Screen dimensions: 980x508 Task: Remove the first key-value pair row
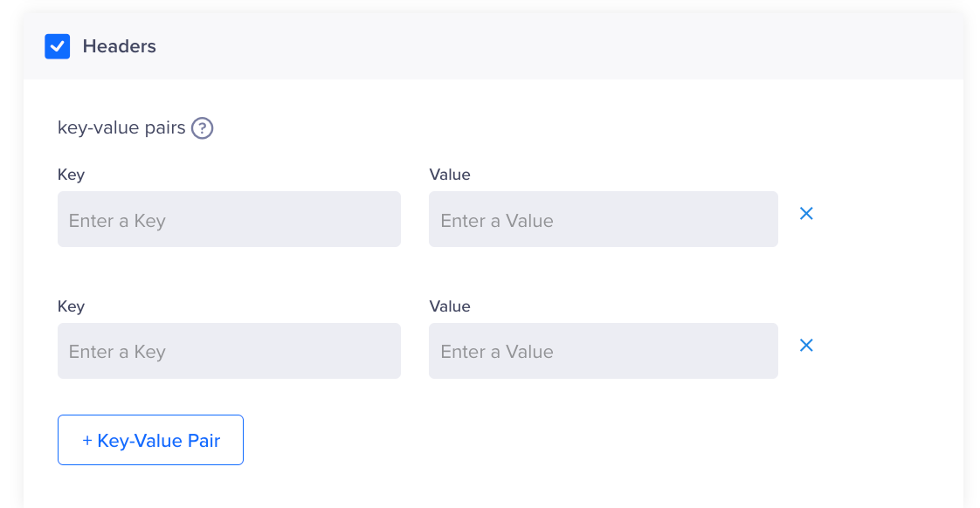[806, 214]
